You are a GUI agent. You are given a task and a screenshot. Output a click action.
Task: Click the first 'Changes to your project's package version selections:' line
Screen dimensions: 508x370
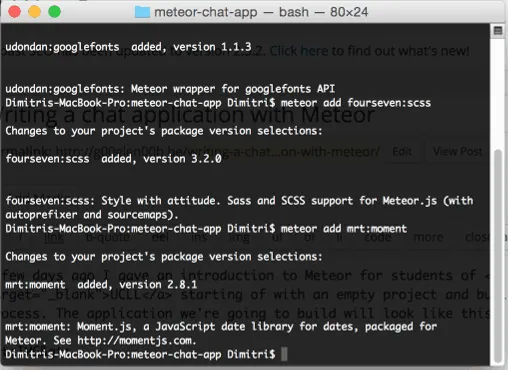click(x=164, y=131)
